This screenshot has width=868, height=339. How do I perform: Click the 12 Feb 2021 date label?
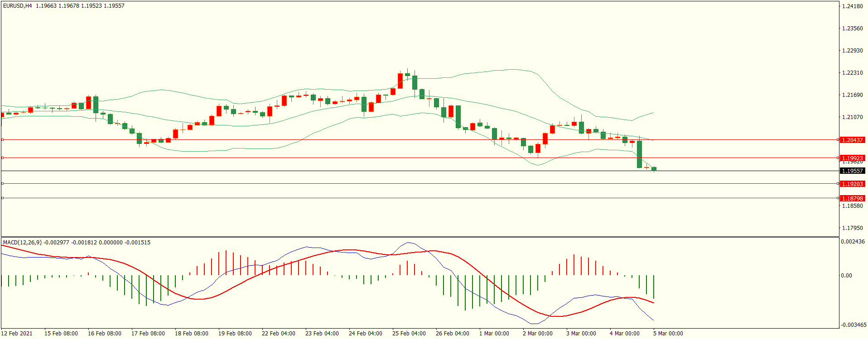[17, 334]
